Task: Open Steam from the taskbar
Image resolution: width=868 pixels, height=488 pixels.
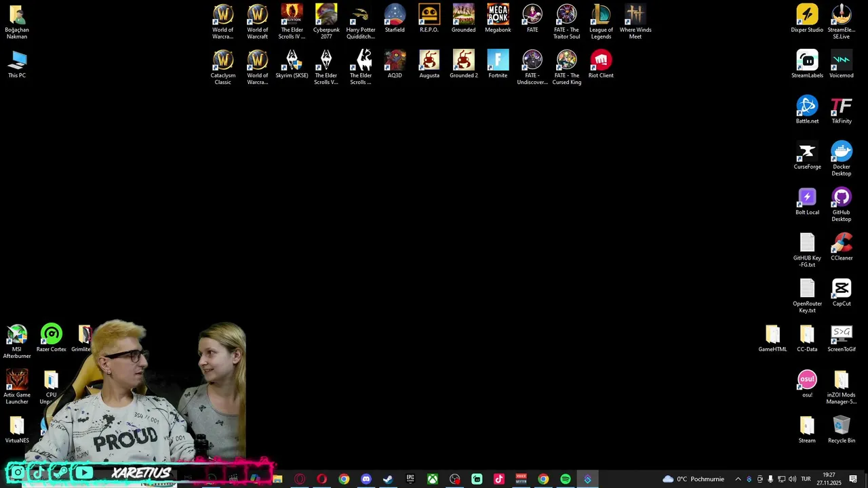Action: click(388, 479)
